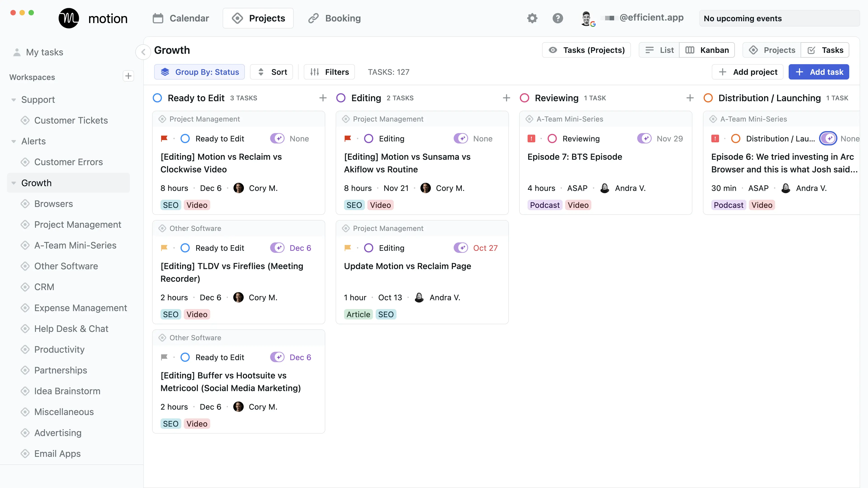Add a task to Editing column via plus icon
868x488 pixels.
pyautogui.click(x=506, y=98)
